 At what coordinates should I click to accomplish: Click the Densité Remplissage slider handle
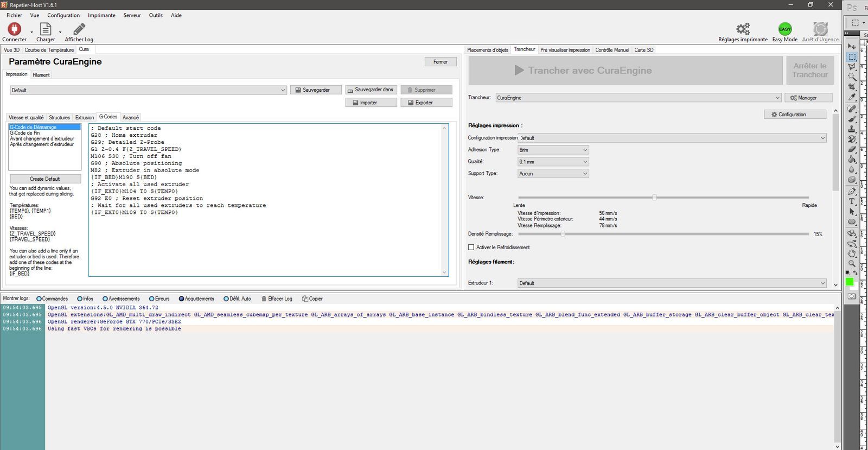pos(563,234)
